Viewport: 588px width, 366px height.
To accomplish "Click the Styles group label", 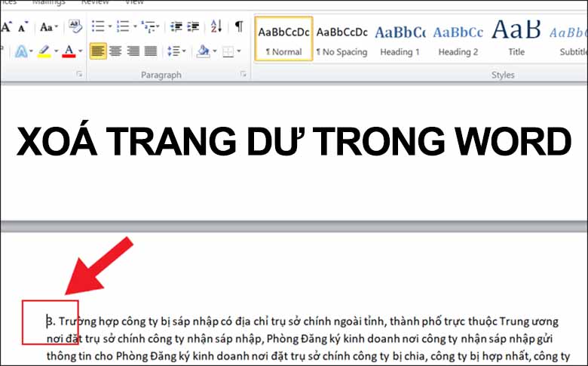I will coord(503,75).
